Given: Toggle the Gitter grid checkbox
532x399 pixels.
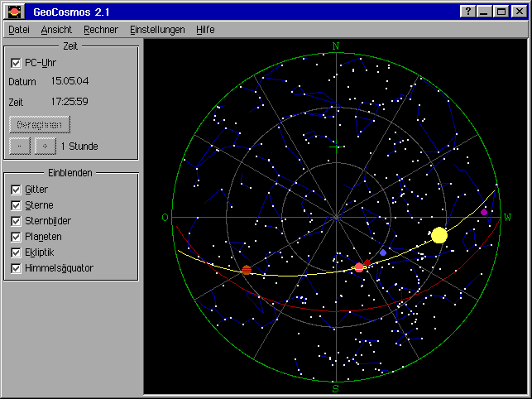Looking at the screenshot, I should point(16,190).
